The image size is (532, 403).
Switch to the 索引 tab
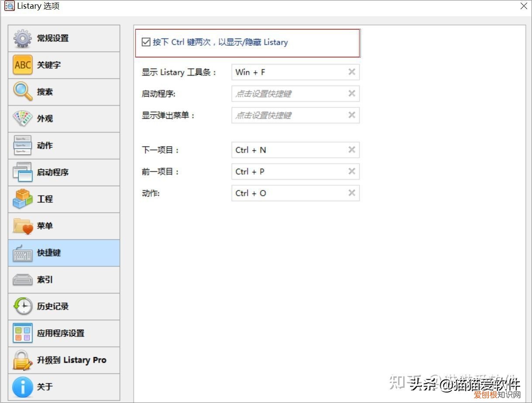pyautogui.click(x=64, y=280)
